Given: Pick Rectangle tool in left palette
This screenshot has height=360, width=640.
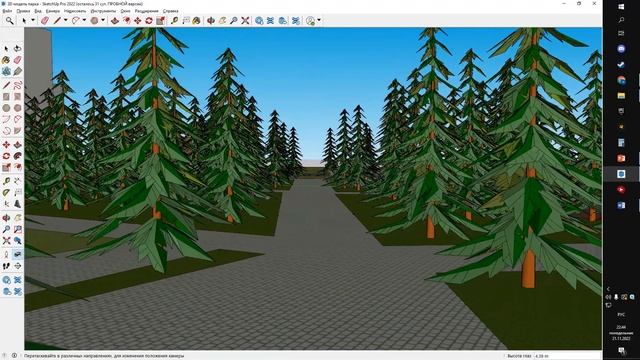Looking at the screenshot, I should pyautogui.click(x=6, y=97).
